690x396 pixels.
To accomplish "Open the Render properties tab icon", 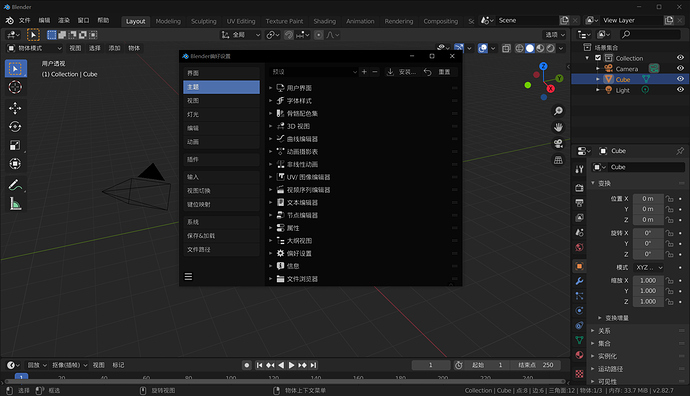I will [x=580, y=188].
